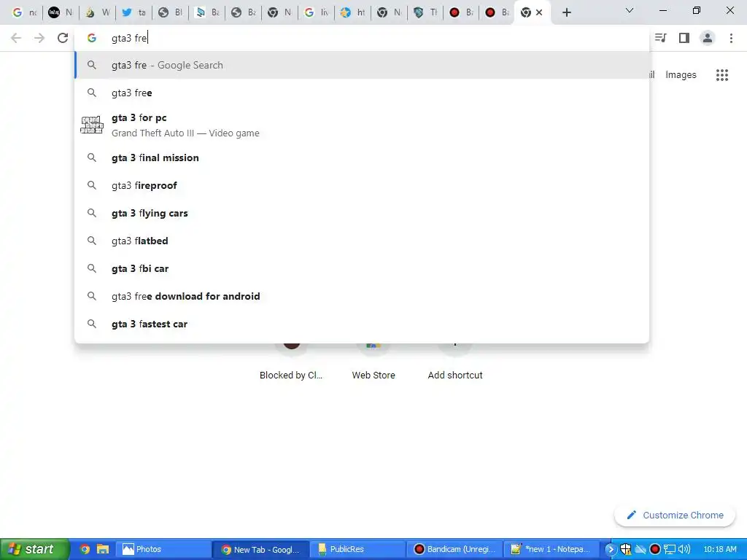Click Customize Chrome button
Viewport: 747px width, 560px height.
[x=675, y=515]
